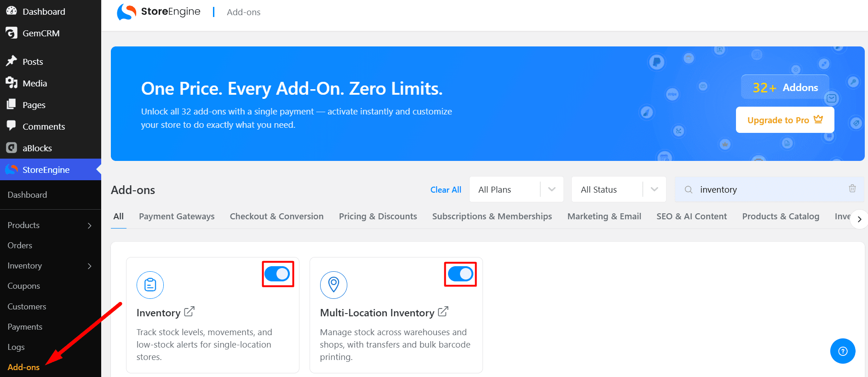868x377 pixels.
Task: Click the Inventory add-on title
Action: click(x=158, y=313)
